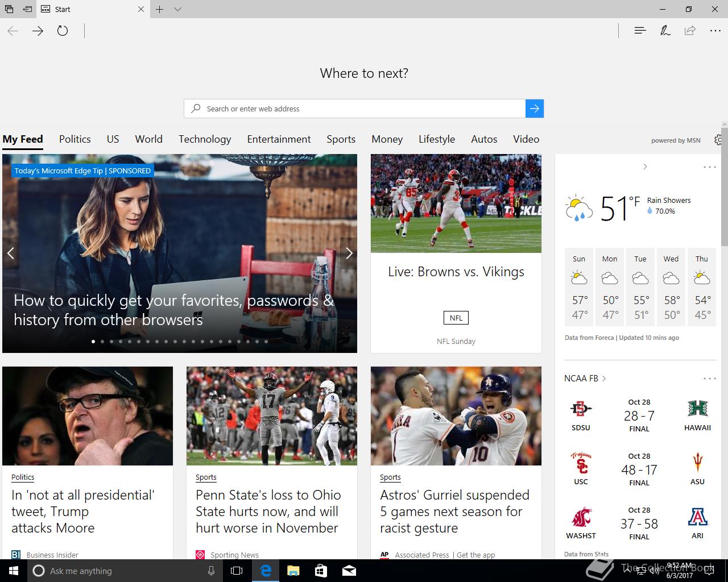Go forward with the Forward arrow
This screenshot has height=582, width=728.
tap(38, 31)
